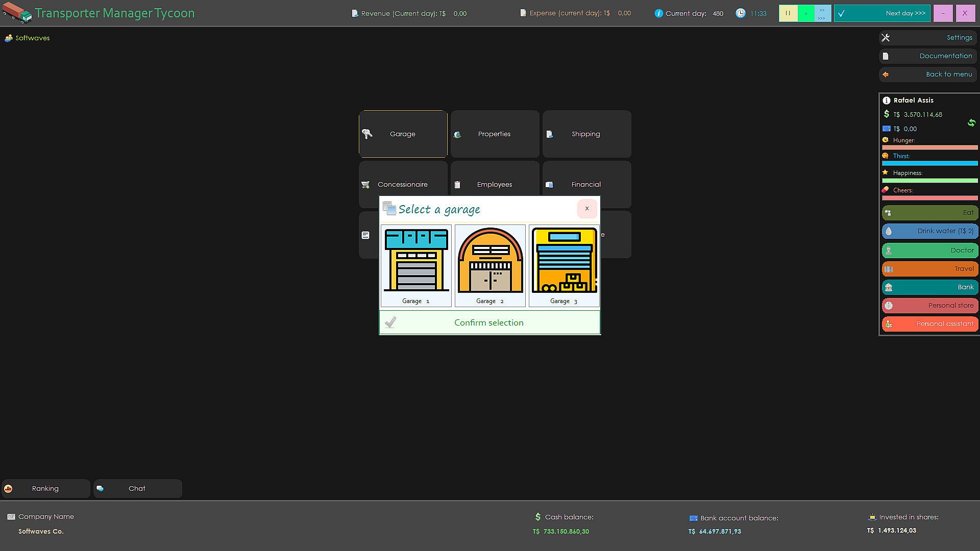This screenshot has width=980, height=551.
Task: Pick the Garage 3 icon
Action: tap(564, 265)
